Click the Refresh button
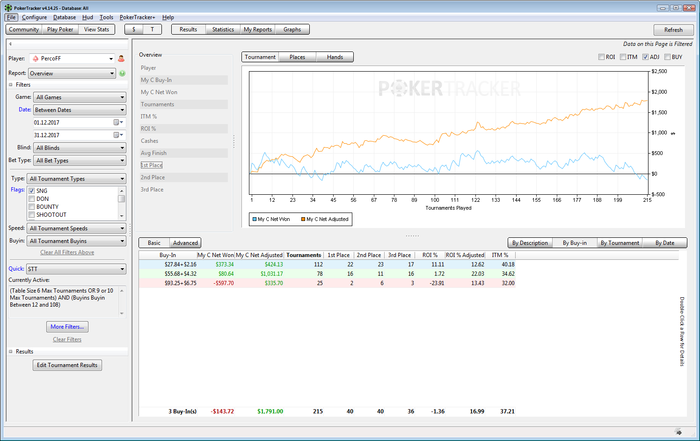 pos(673,30)
